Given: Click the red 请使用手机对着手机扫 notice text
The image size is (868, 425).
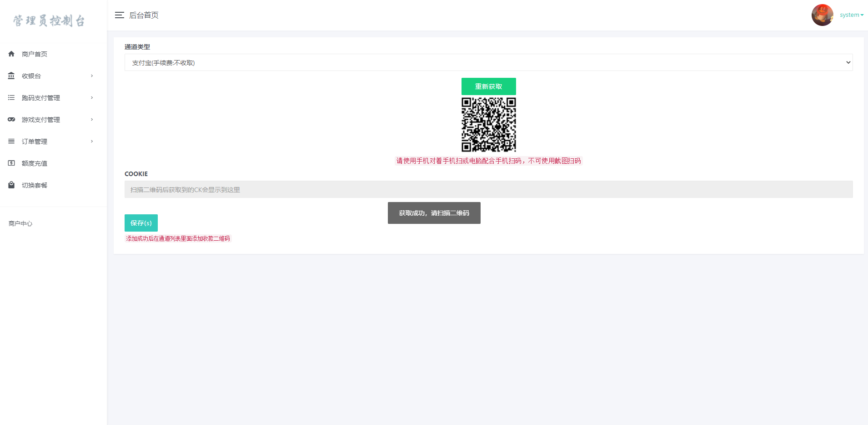Looking at the screenshot, I should (x=488, y=161).
